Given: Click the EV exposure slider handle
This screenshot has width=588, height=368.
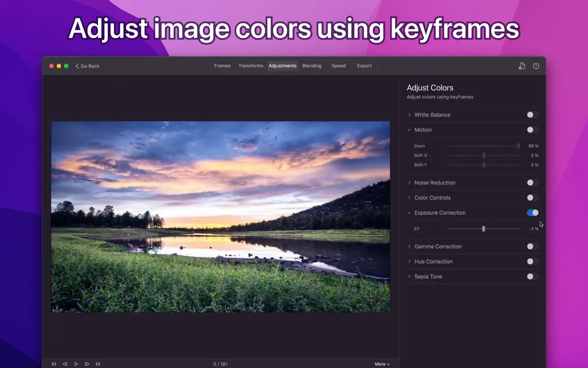Looking at the screenshot, I should click(x=483, y=229).
